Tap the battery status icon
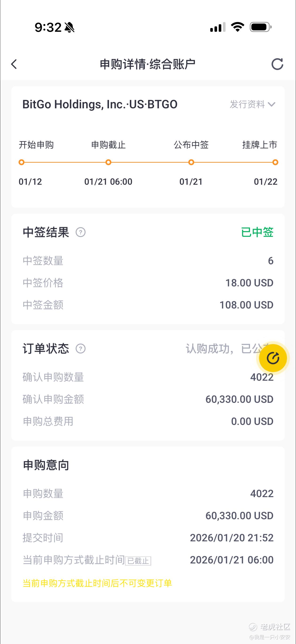Screen dimensions: 296x644 coord(261,27)
